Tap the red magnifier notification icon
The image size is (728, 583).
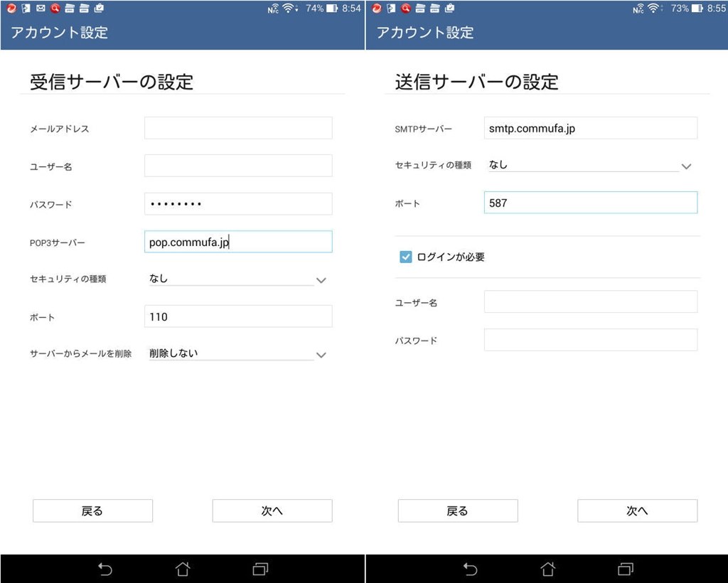(54, 9)
